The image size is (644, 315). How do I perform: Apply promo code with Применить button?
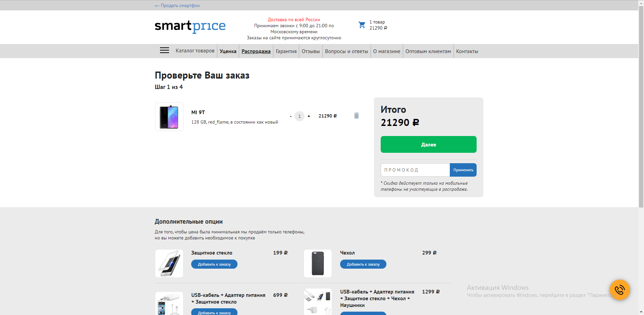(463, 170)
